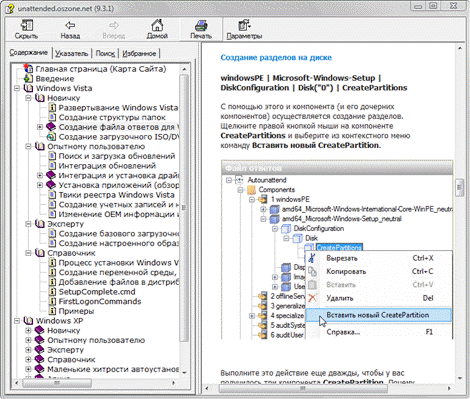470x399 pixels.
Task: Click the Установка приложений book icon
Action: click(51, 185)
